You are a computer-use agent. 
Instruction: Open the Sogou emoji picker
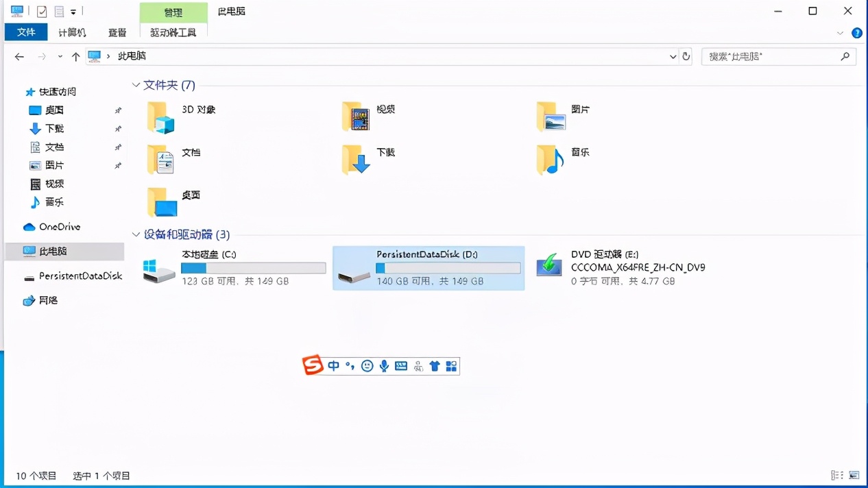pyautogui.click(x=367, y=365)
